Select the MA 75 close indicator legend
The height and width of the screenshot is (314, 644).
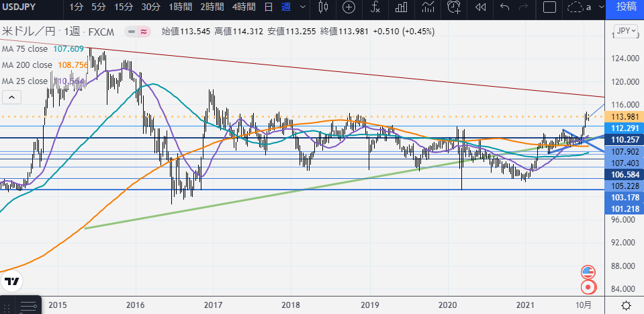[25, 49]
